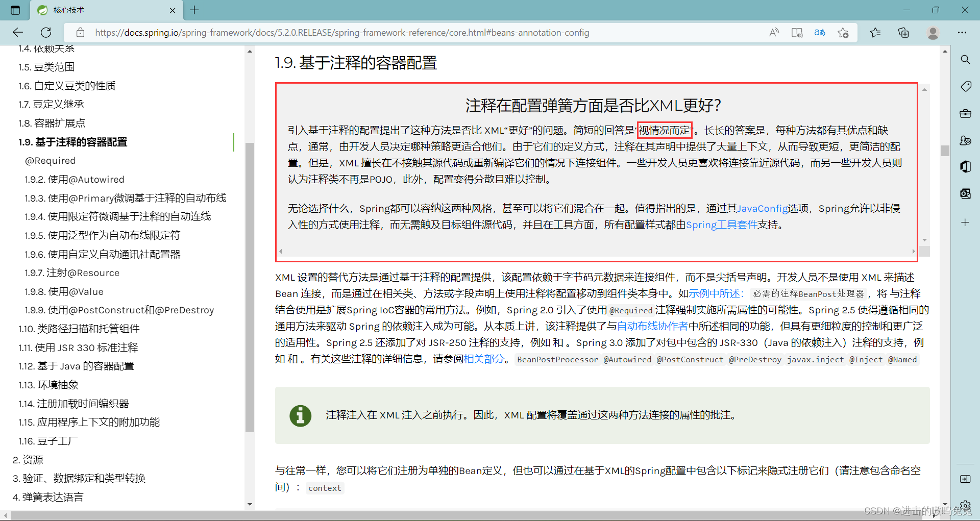Follow the JavaConfig link
980x521 pixels.
[763, 208]
